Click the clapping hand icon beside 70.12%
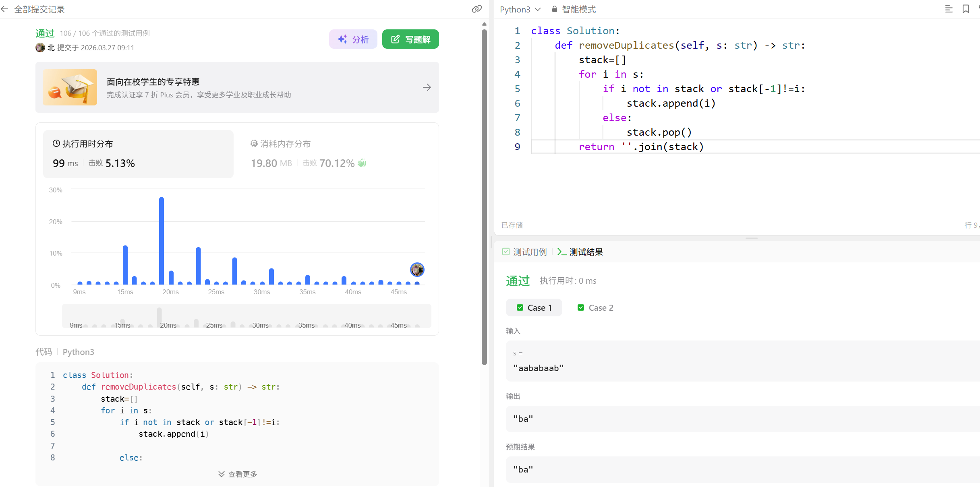 coord(362,163)
